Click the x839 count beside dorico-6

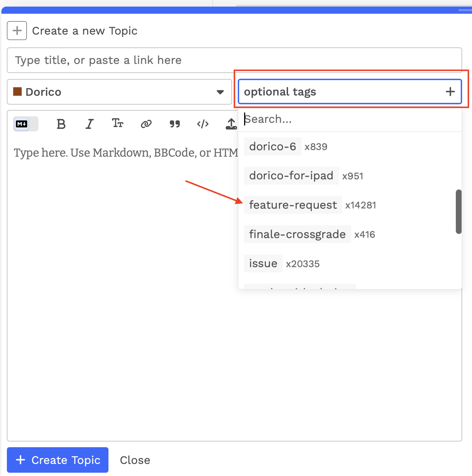[x=316, y=147]
